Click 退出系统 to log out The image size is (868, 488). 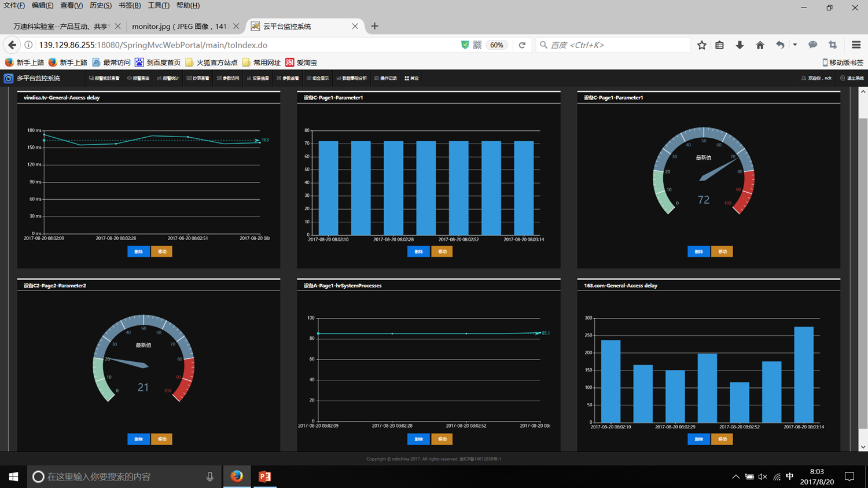[852, 78]
